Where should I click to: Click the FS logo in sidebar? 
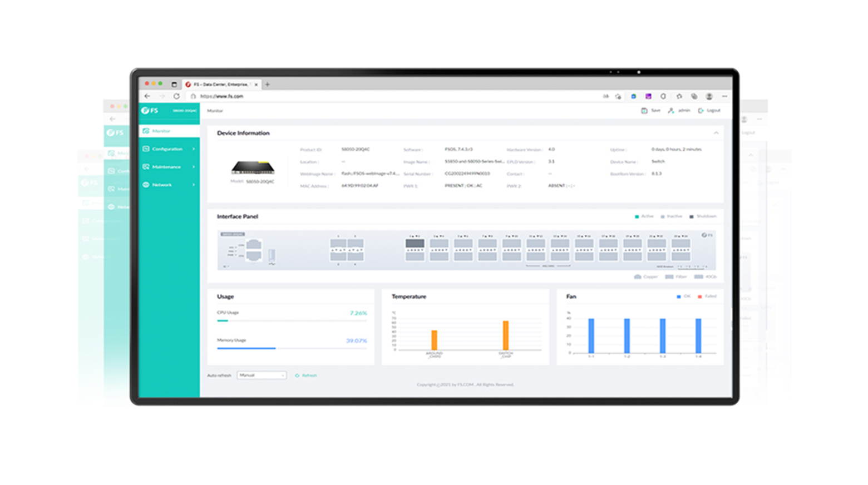click(x=150, y=111)
